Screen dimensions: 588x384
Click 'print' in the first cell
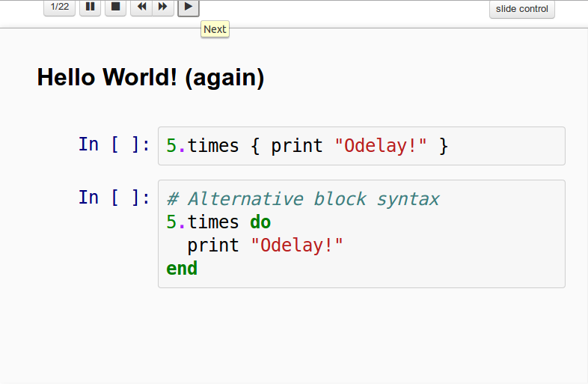pos(297,146)
